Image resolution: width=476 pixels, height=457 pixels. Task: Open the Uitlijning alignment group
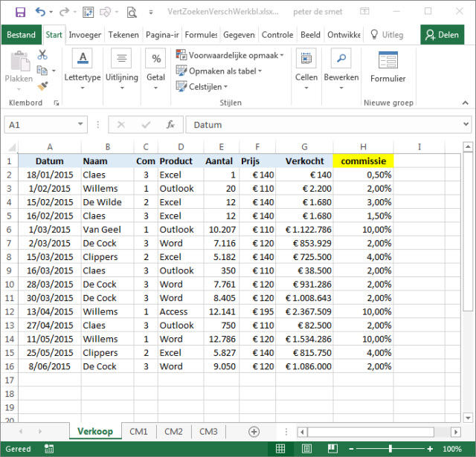point(122,69)
